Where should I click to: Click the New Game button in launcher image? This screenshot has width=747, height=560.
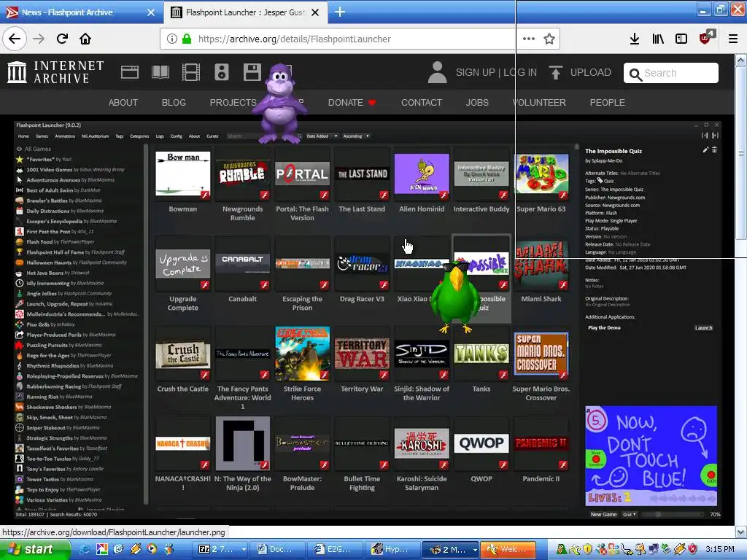click(x=603, y=514)
